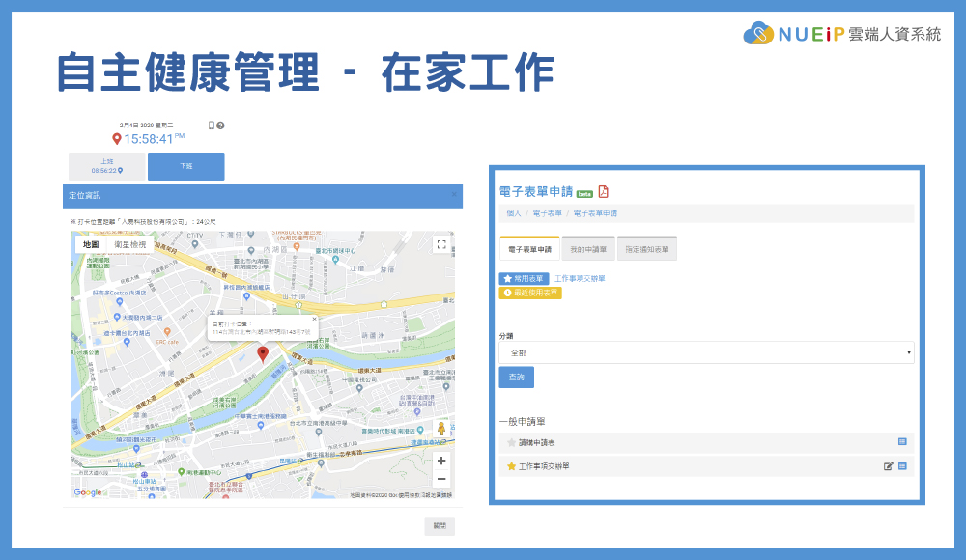Image resolution: width=966 pixels, height=560 pixels.
Task: Click the 上班 clock-in button
Action: point(107,166)
